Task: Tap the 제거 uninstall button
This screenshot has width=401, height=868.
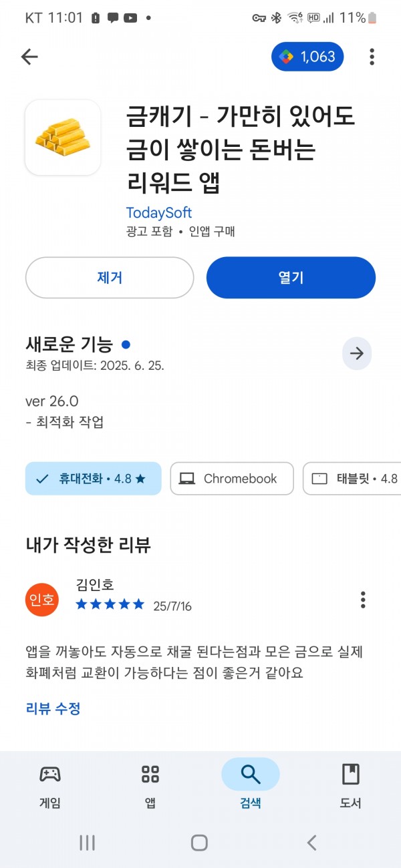Action: point(110,277)
